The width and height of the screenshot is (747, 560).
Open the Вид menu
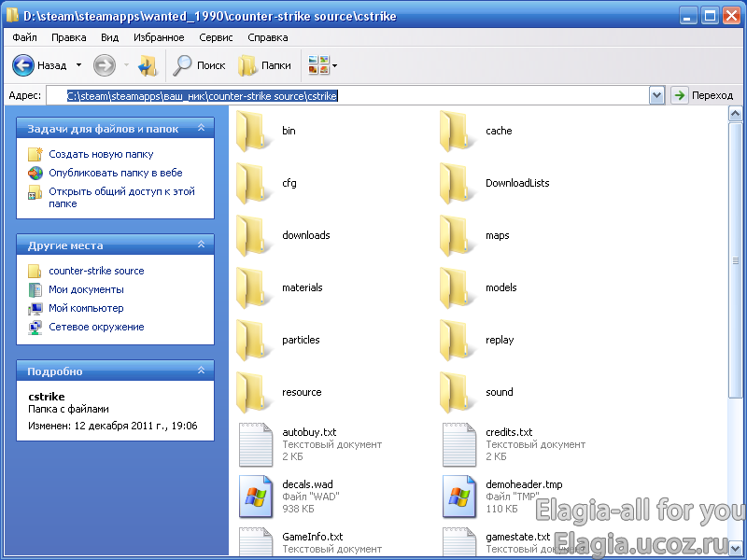click(109, 37)
